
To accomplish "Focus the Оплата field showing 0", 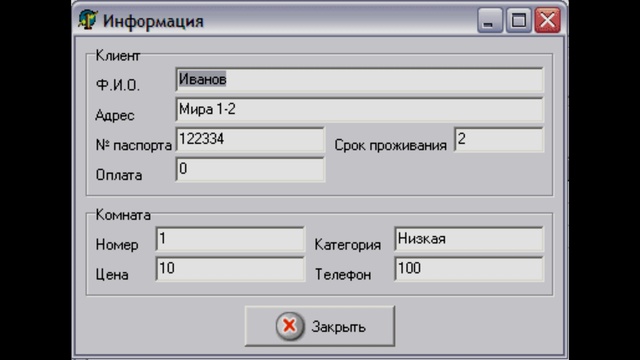I will click(x=250, y=169).
